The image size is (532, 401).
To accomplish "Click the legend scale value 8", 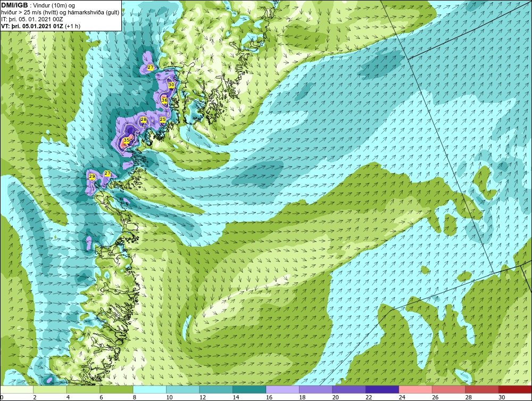I will (135, 397).
